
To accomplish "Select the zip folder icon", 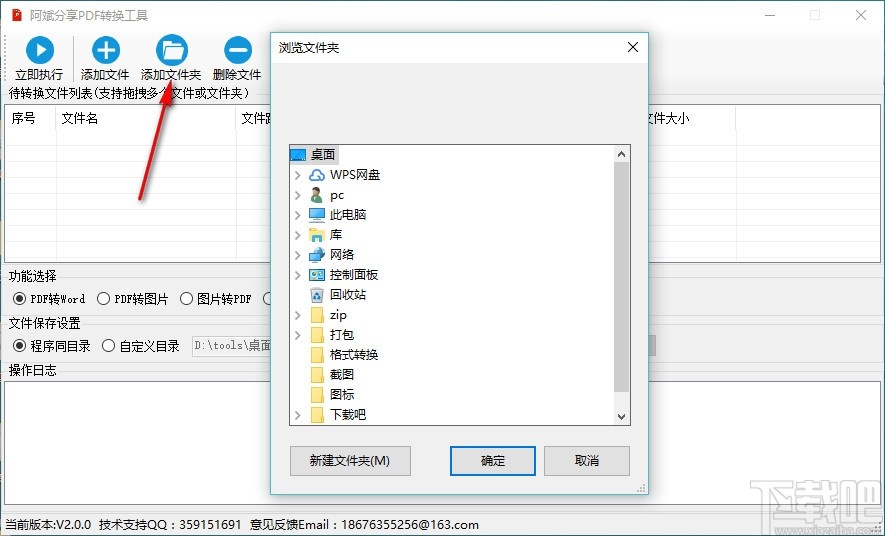I will tap(317, 315).
